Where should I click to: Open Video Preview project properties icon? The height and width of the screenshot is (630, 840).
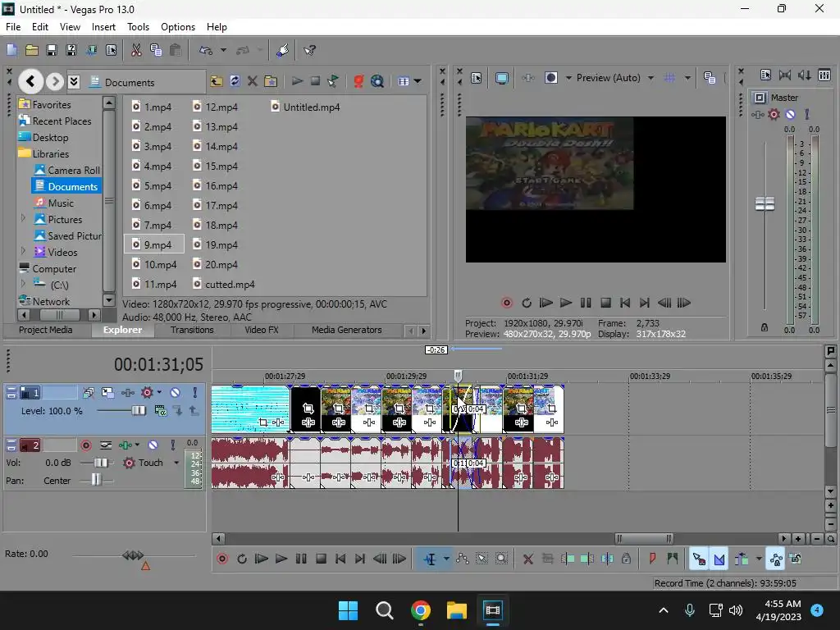476,78
